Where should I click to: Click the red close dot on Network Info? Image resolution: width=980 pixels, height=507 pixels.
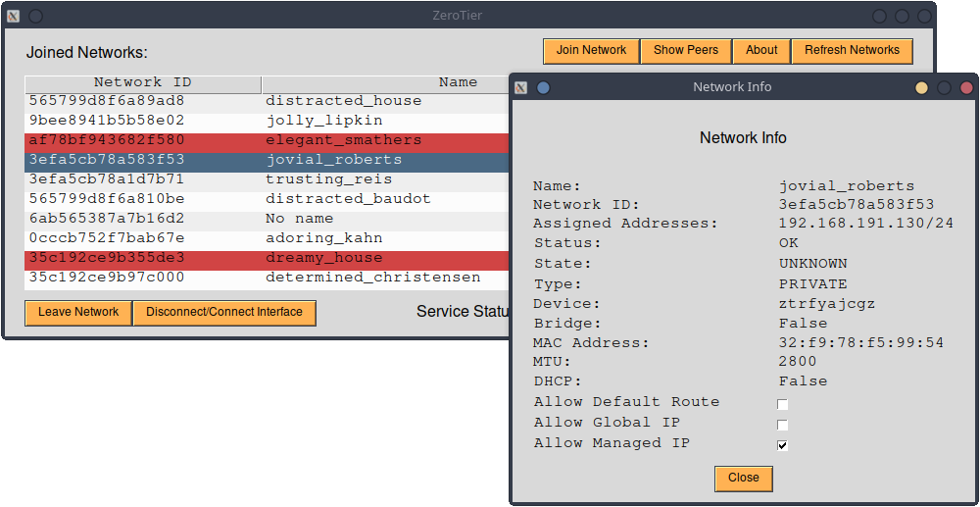pyautogui.click(x=966, y=87)
